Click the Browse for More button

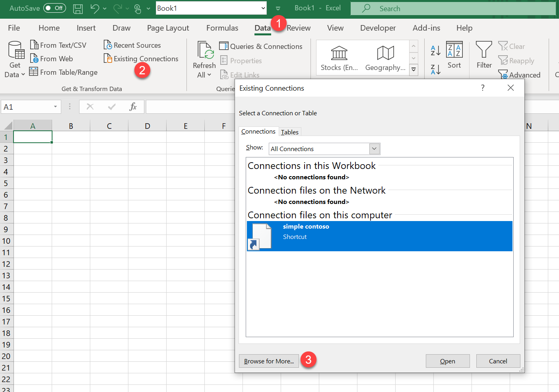(269, 361)
